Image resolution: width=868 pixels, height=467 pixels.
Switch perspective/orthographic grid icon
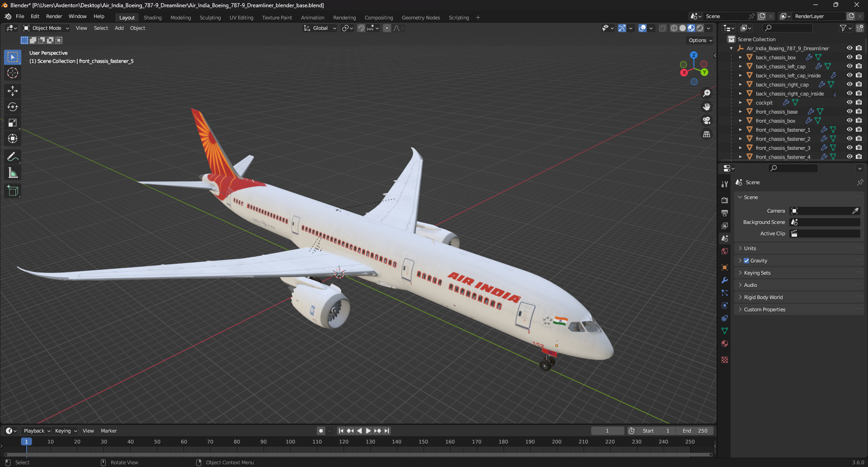click(x=706, y=134)
